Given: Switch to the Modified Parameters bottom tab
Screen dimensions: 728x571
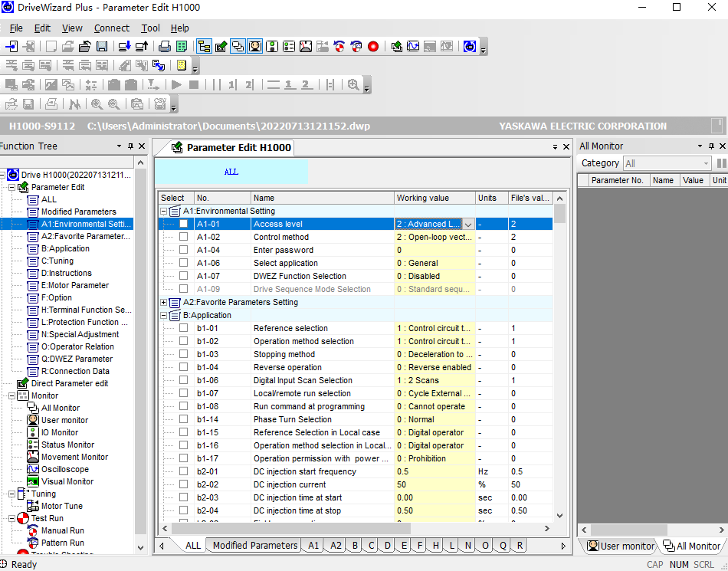Looking at the screenshot, I should (x=255, y=546).
